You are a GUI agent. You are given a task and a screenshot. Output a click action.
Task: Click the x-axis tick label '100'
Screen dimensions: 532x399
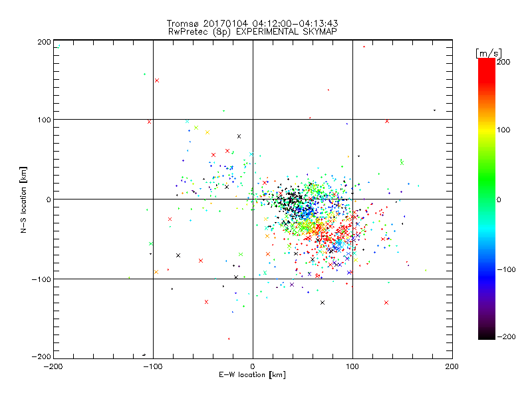point(352,366)
